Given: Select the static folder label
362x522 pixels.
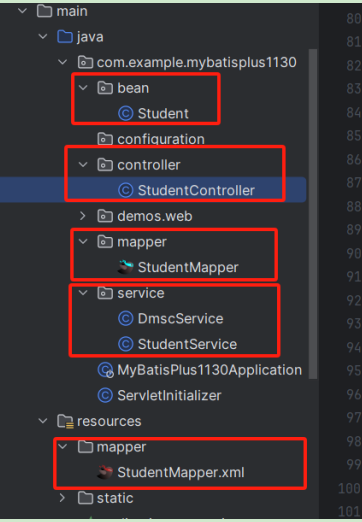Looking at the screenshot, I should [115, 498].
